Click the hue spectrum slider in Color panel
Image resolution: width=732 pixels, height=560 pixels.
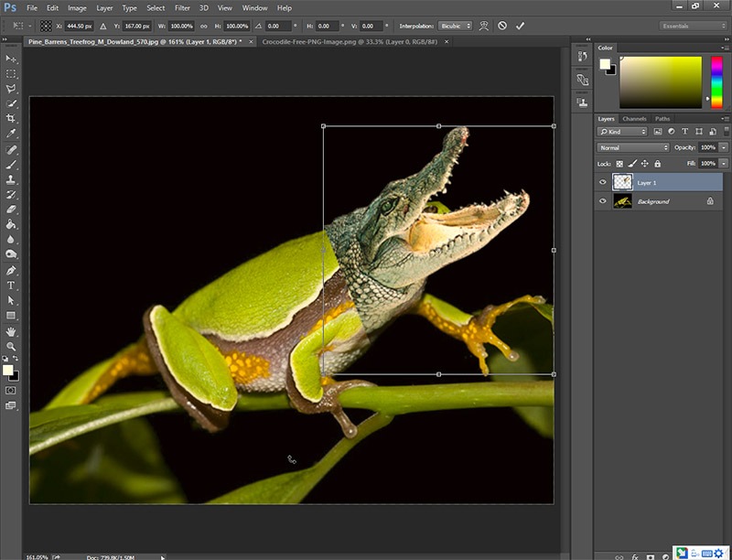tap(716, 84)
